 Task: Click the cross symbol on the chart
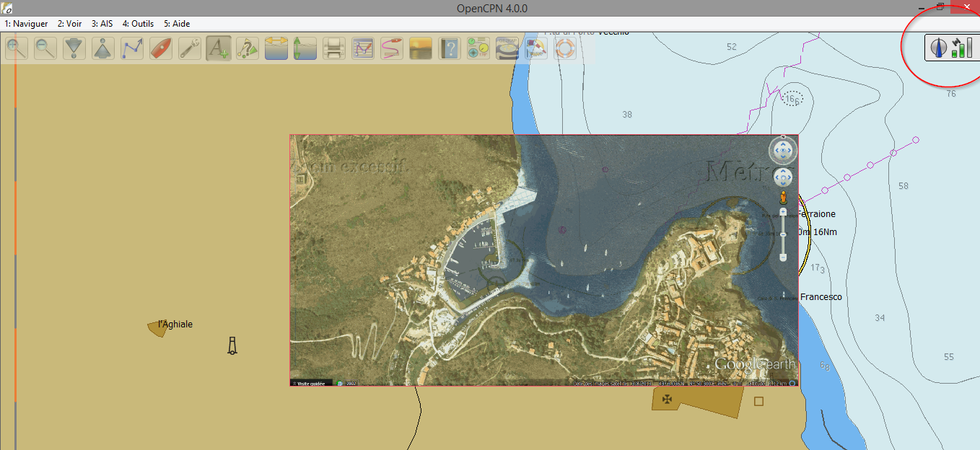[x=668, y=398]
